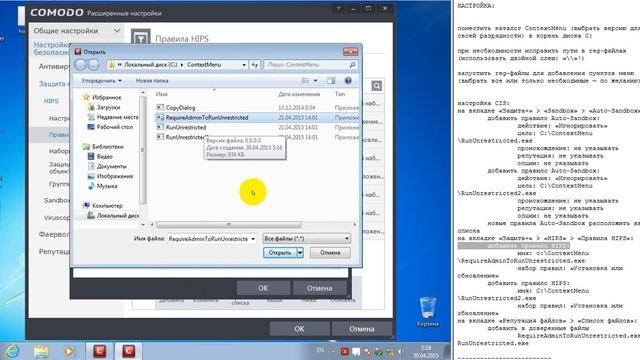Click the file name input field
Screen dimensions: 640x360
208,239
